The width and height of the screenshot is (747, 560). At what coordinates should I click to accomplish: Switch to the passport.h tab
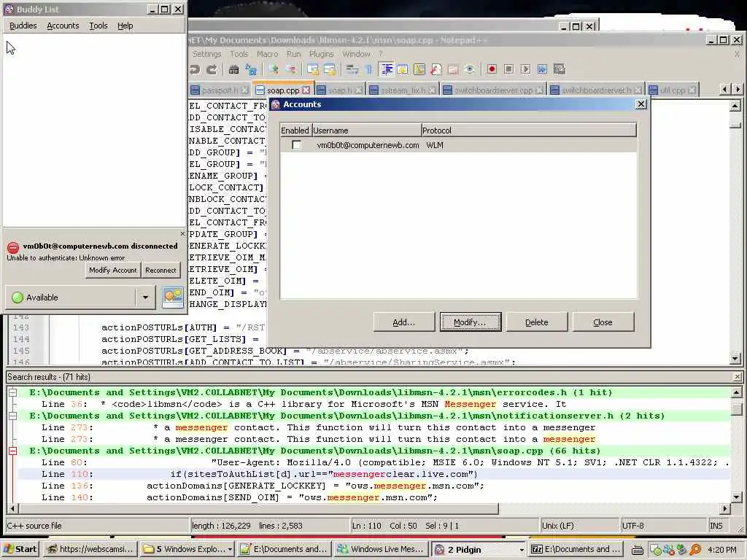tap(219, 90)
